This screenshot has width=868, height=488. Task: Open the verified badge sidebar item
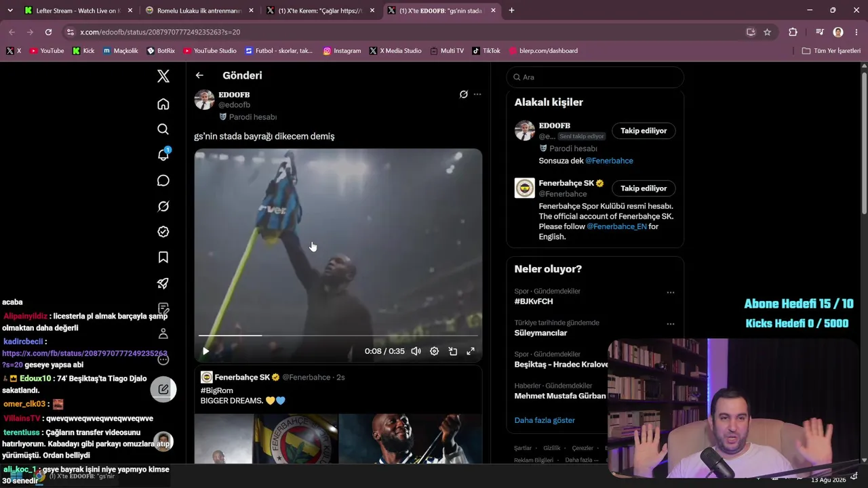[163, 232]
